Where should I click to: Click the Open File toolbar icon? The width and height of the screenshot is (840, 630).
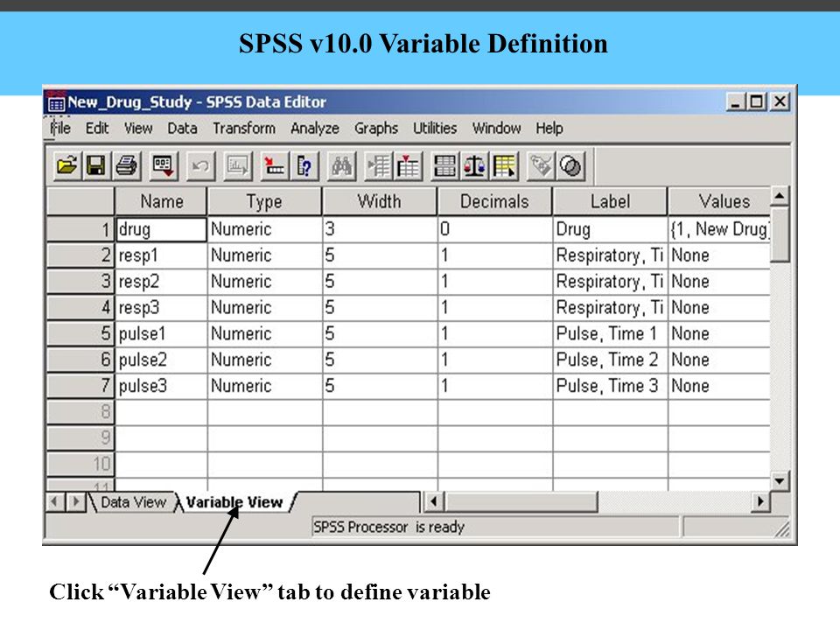(66, 165)
